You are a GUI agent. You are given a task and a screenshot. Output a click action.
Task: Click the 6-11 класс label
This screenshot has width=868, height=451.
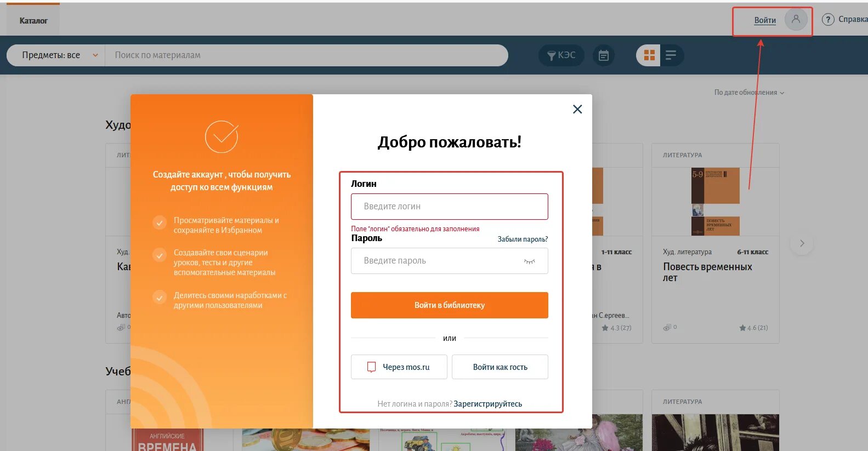[x=752, y=252]
